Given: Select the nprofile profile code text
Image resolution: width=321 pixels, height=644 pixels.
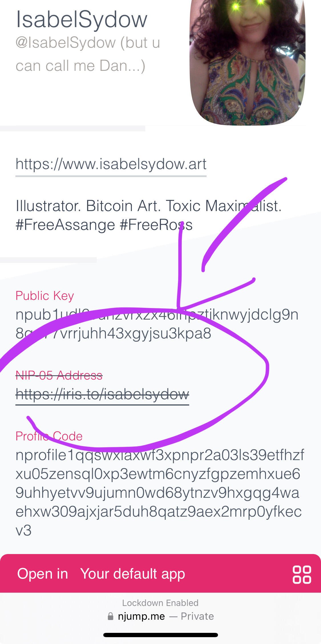Looking at the screenshot, I should [160, 493].
